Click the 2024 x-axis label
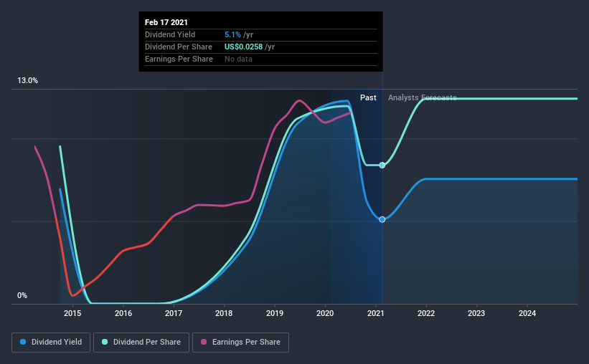Viewport: 589px width, 364px height. point(527,313)
